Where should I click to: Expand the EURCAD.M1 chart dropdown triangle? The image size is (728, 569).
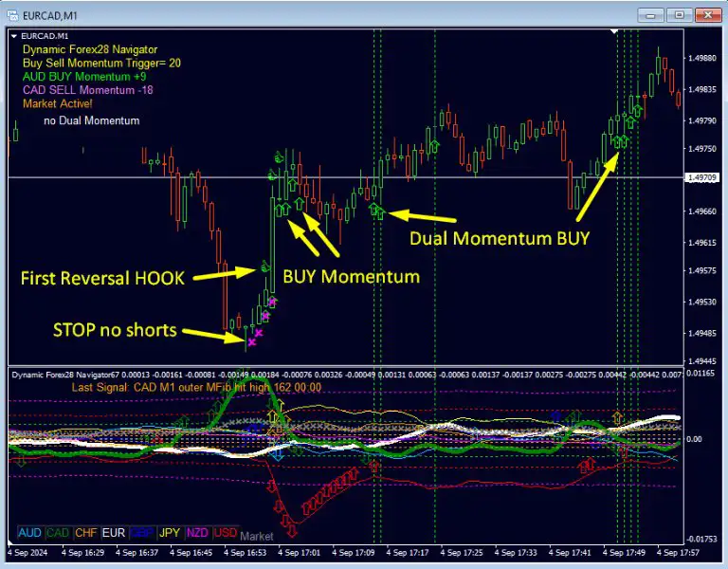13,34
